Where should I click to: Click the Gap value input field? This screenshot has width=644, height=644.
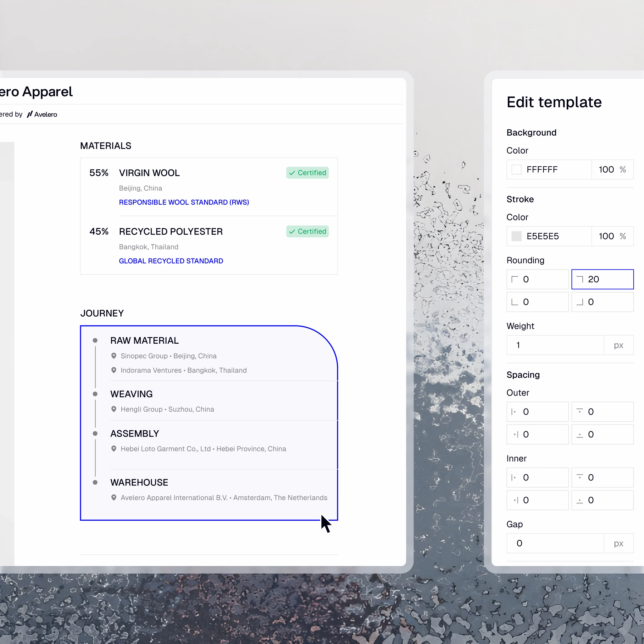click(x=555, y=544)
